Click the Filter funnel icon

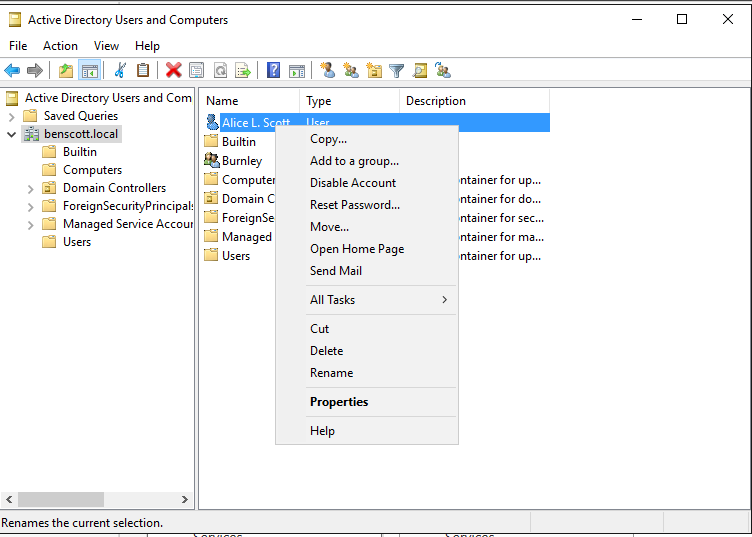(x=397, y=71)
